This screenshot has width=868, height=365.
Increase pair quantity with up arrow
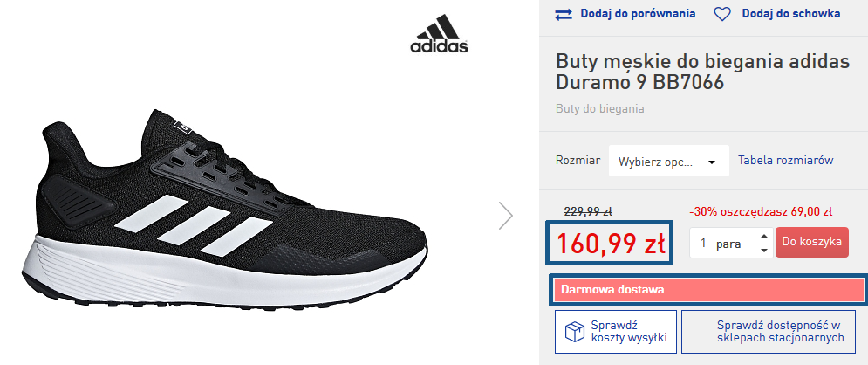coord(764,236)
